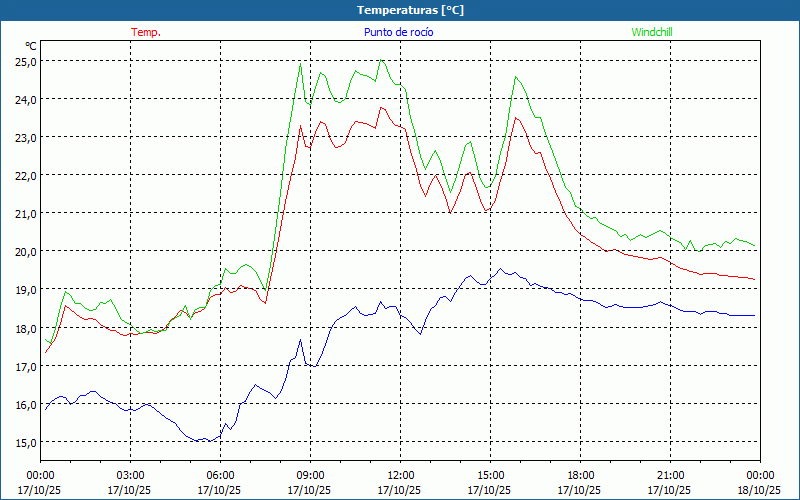
Task: Click the 18:00 time axis label
Action: click(580, 475)
